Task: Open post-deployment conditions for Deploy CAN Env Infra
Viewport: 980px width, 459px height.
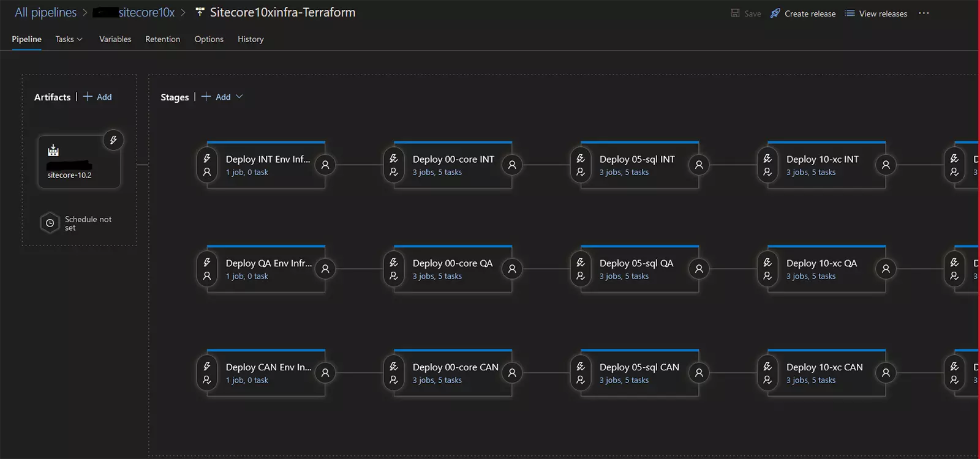Action: (x=325, y=373)
